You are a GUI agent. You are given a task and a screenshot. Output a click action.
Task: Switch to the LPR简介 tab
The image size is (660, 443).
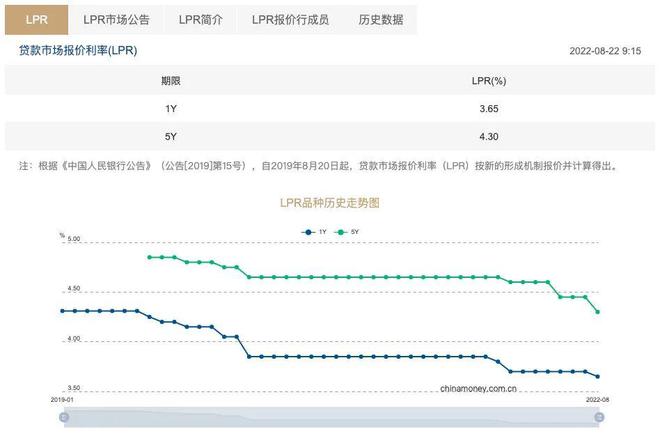(x=200, y=20)
